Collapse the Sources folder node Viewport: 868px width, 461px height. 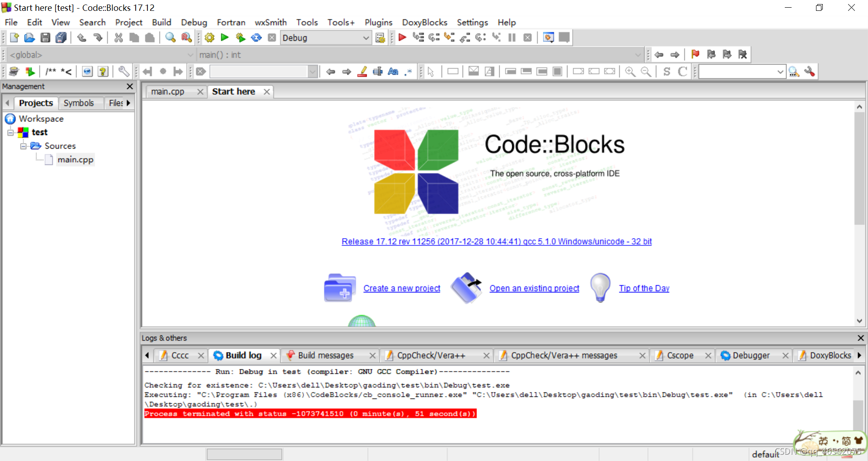(23, 146)
